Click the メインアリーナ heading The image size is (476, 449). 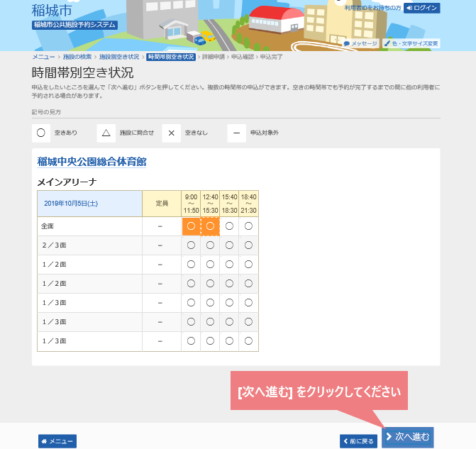click(x=67, y=182)
